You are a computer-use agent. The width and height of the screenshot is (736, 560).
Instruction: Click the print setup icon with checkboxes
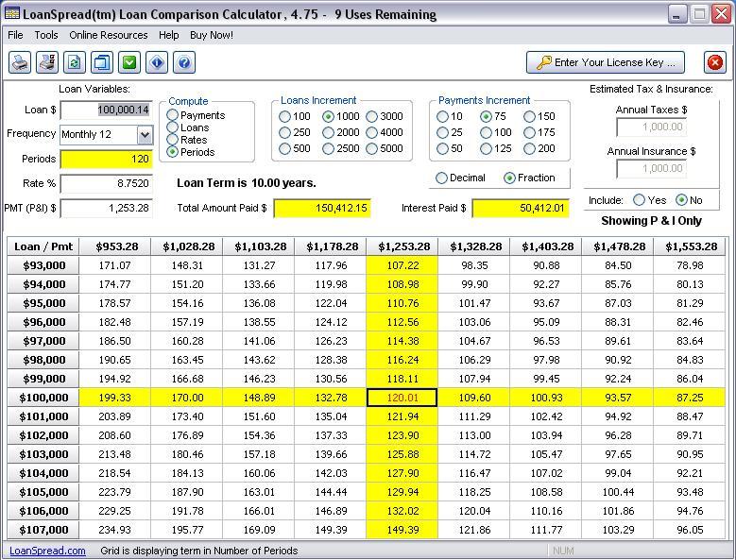(x=47, y=62)
